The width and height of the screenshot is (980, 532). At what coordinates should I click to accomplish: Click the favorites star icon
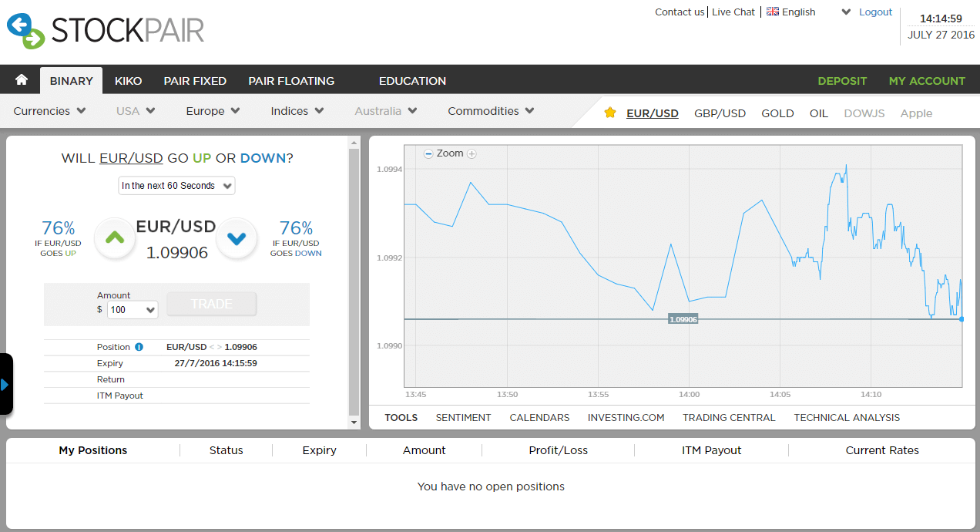point(610,113)
